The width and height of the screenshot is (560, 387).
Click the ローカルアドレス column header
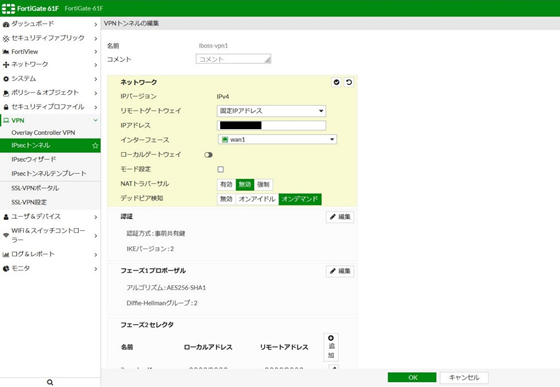tap(208, 347)
